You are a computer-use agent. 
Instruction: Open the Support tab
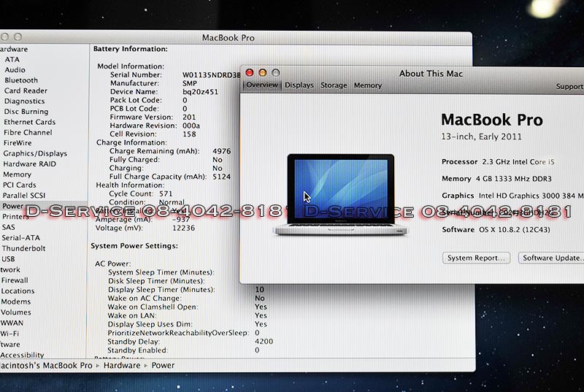tap(569, 86)
